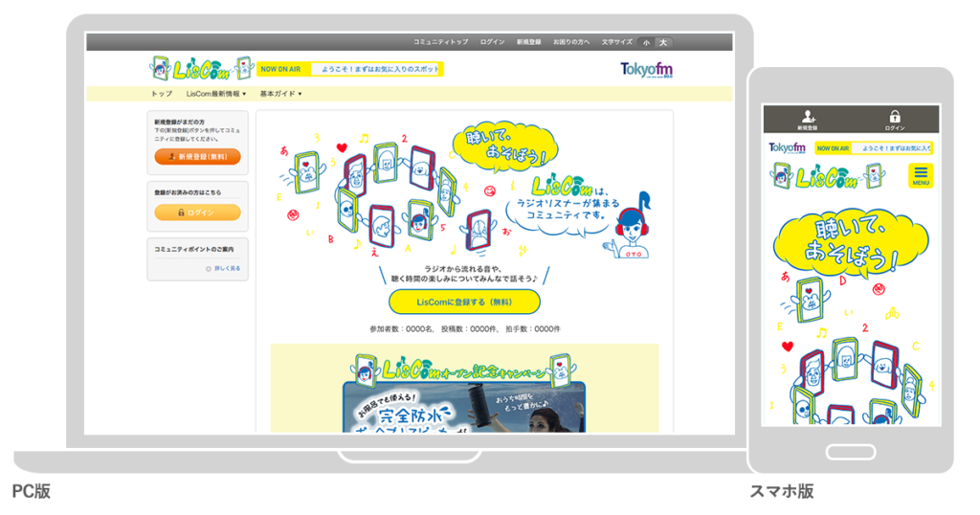Select the トップ menu item
Screen dimensions: 980x515
pyautogui.click(x=161, y=94)
